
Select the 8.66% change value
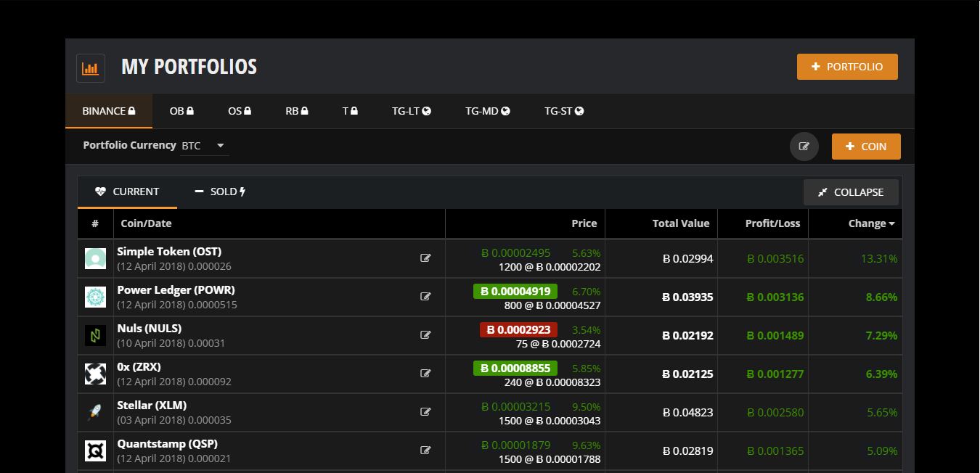(881, 297)
